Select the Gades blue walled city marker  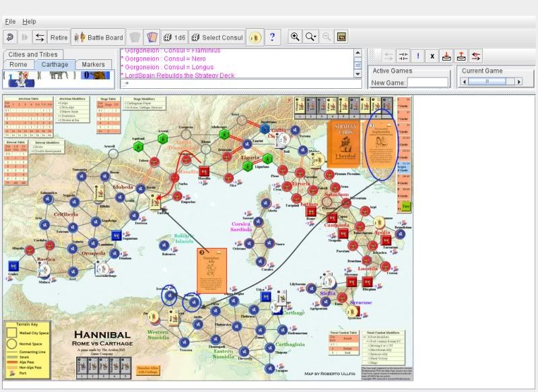coord(13,265)
